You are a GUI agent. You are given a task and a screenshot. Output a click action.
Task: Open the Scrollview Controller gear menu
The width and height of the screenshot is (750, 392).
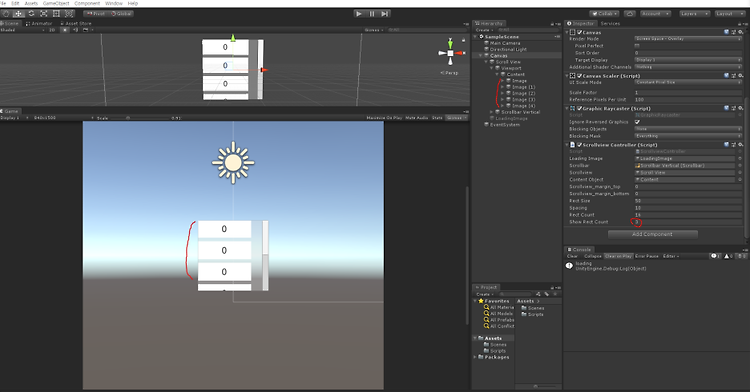[740, 144]
